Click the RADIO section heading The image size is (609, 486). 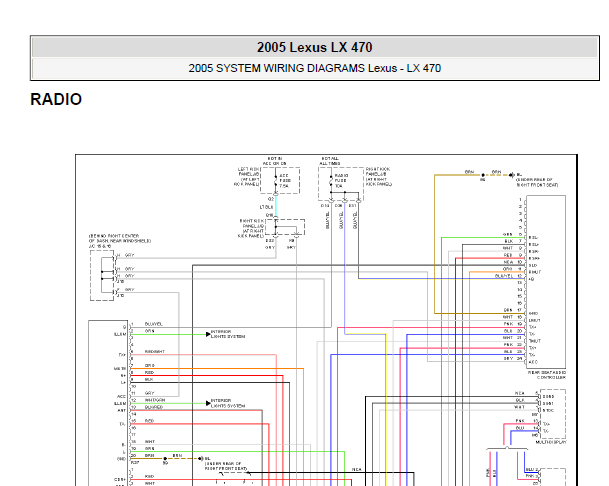[x=56, y=99]
